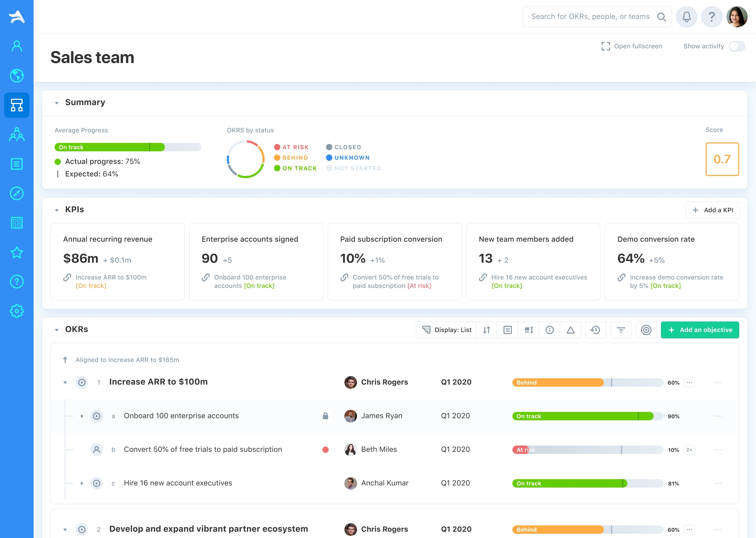Screen dimensions: 756x538
Task: Click the history clock icon in OKRs toolbar
Action: [x=595, y=330]
